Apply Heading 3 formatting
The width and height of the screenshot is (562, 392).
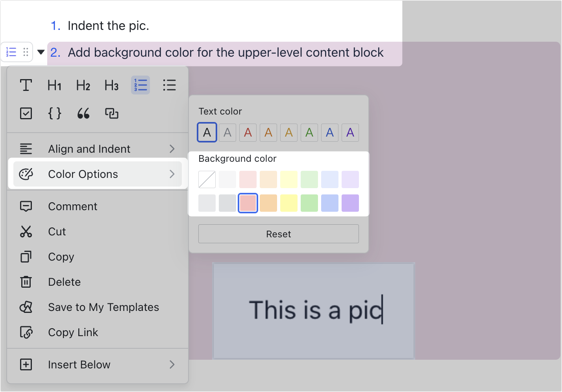[x=111, y=85]
